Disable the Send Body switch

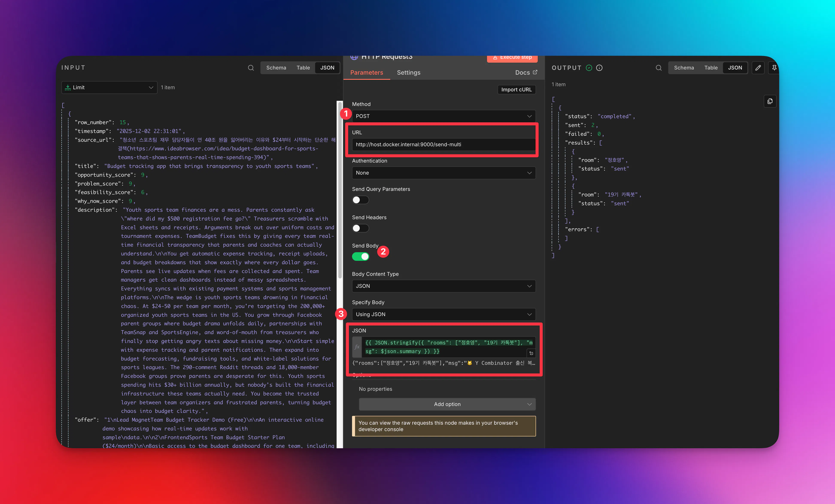click(360, 257)
